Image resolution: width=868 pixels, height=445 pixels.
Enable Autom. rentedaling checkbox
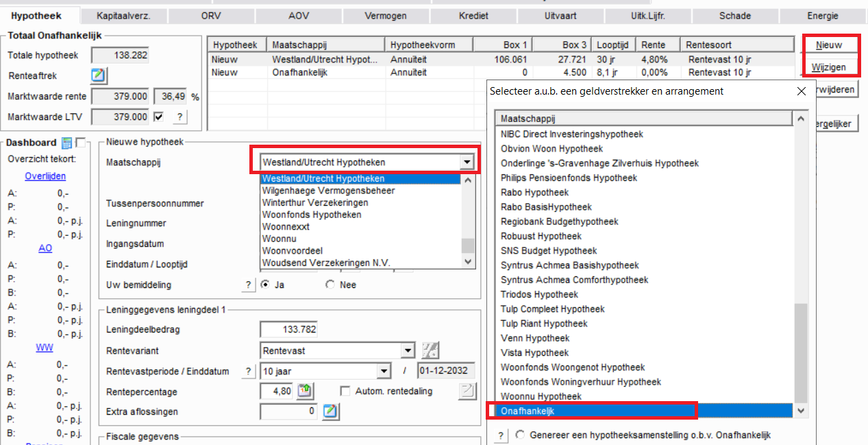tap(345, 391)
